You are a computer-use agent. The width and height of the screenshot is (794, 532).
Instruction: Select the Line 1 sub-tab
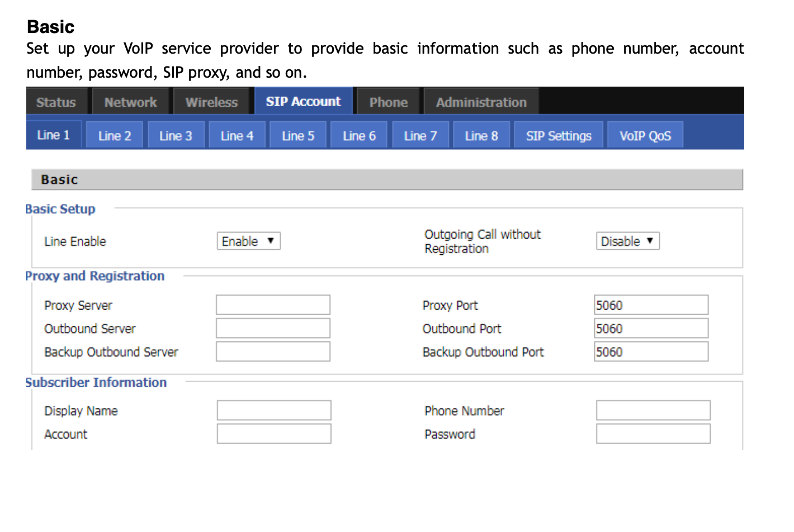click(x=54, y=135)
